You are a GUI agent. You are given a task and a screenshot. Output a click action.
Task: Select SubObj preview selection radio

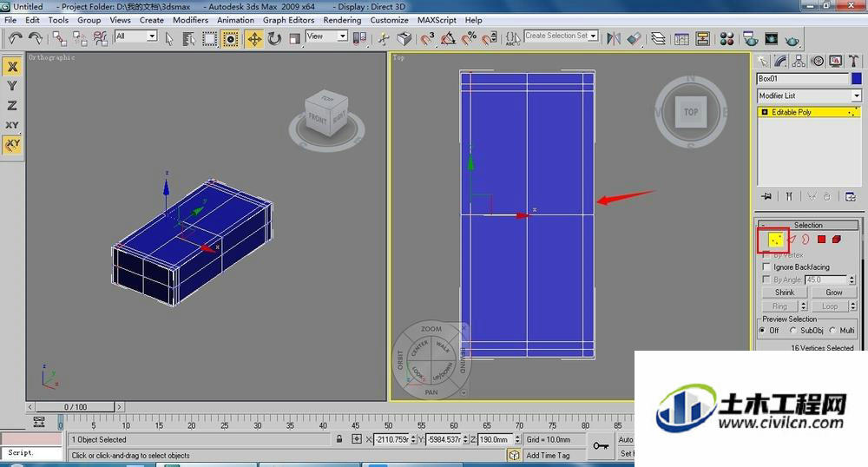[x=792, y=331]
